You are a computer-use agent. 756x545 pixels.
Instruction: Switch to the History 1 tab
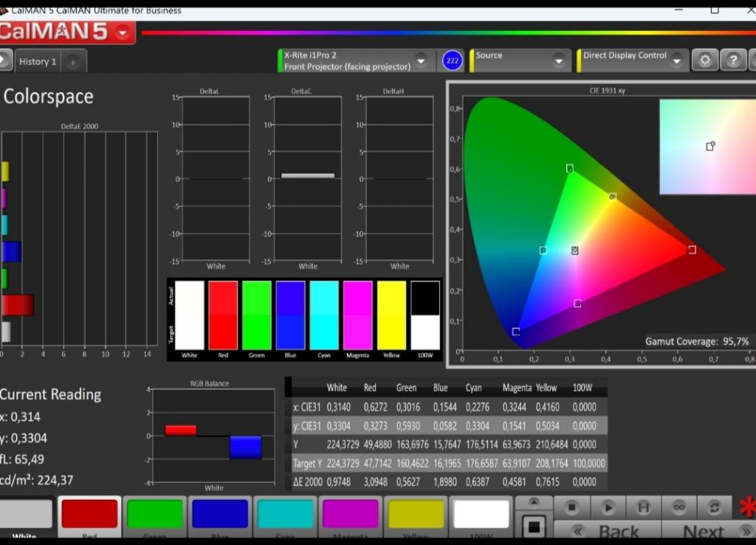tap(38, 62)
